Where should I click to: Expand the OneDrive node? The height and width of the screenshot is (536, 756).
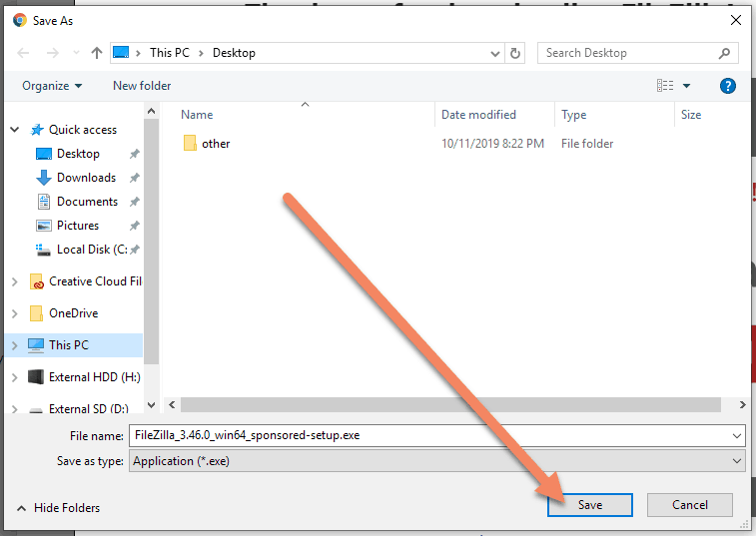(14, 313)
